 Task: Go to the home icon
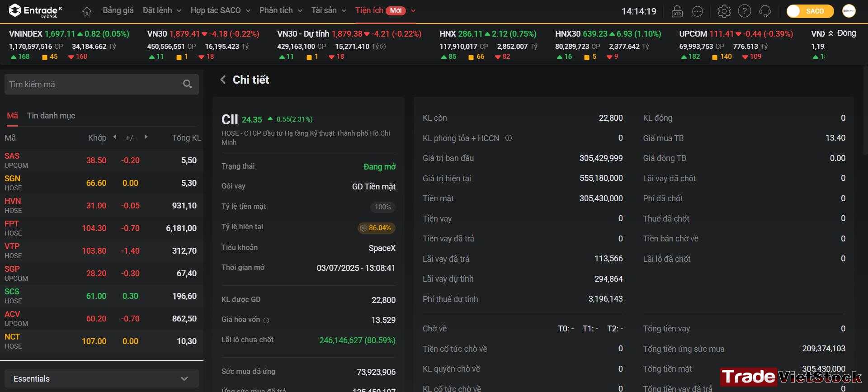coord(87,11)
